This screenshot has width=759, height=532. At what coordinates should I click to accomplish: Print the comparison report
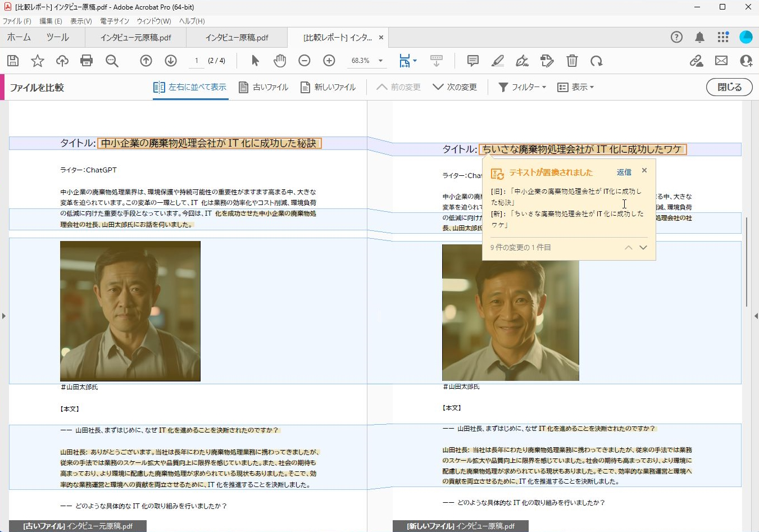tap(86, 61)
